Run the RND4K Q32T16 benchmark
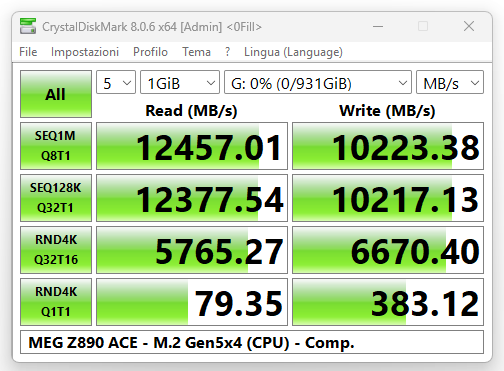504x371 pixels. coord(56,250)
